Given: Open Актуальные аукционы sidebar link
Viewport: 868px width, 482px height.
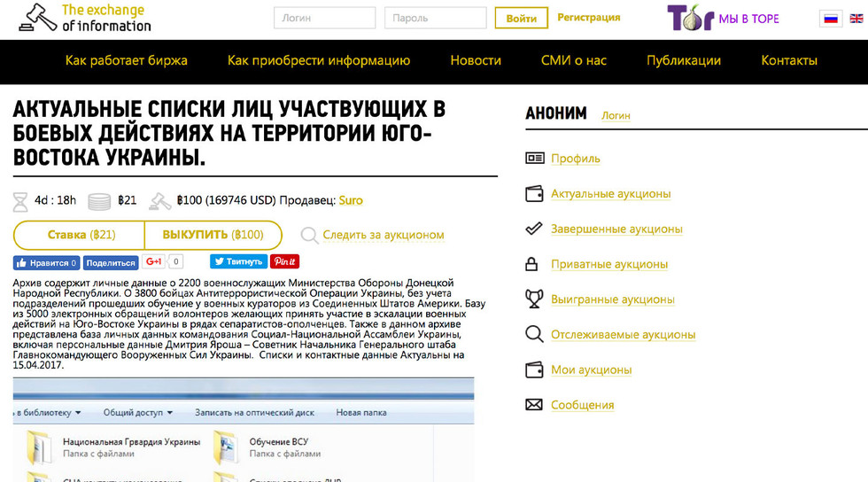Looking at the screenshot, I should coord(610,194).
